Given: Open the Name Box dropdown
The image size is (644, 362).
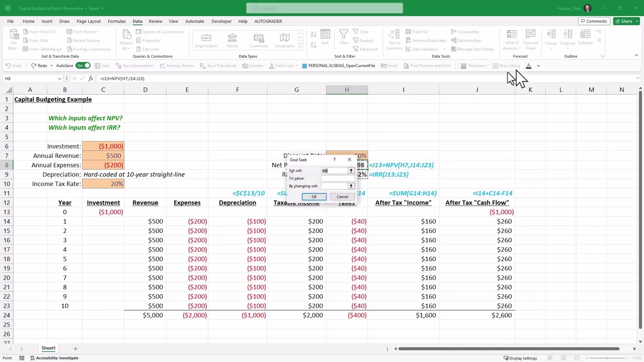Looking at the screenshot, I should tap(59, 78).
